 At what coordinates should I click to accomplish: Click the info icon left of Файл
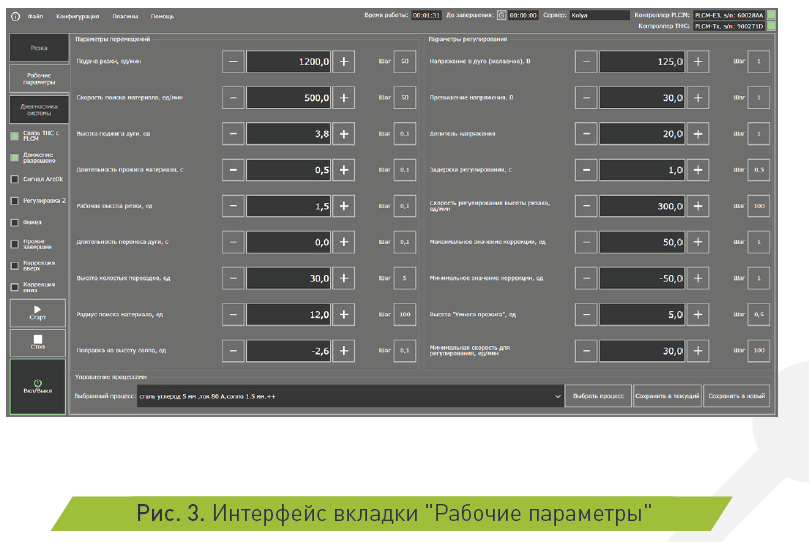(15, 17)
